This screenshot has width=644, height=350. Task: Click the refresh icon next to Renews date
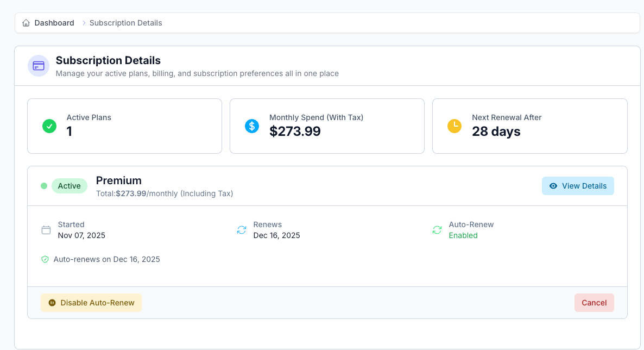click(241, 230)
